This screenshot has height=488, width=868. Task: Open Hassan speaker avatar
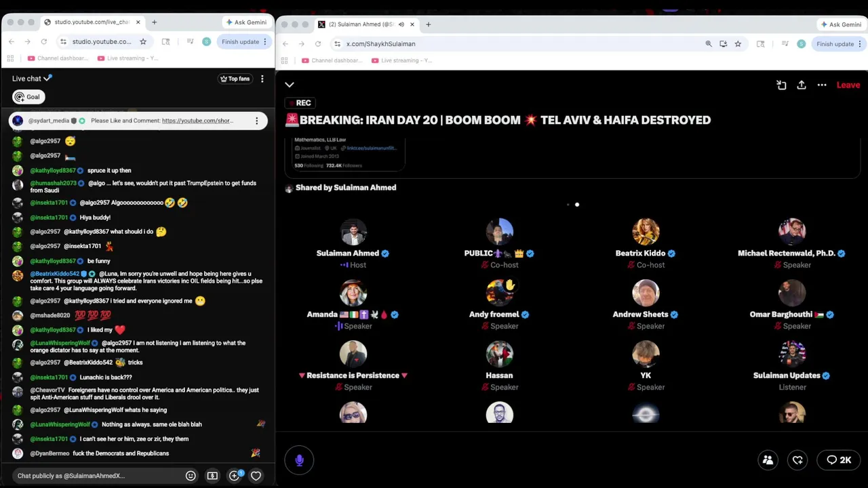click(x=499, y=353)
